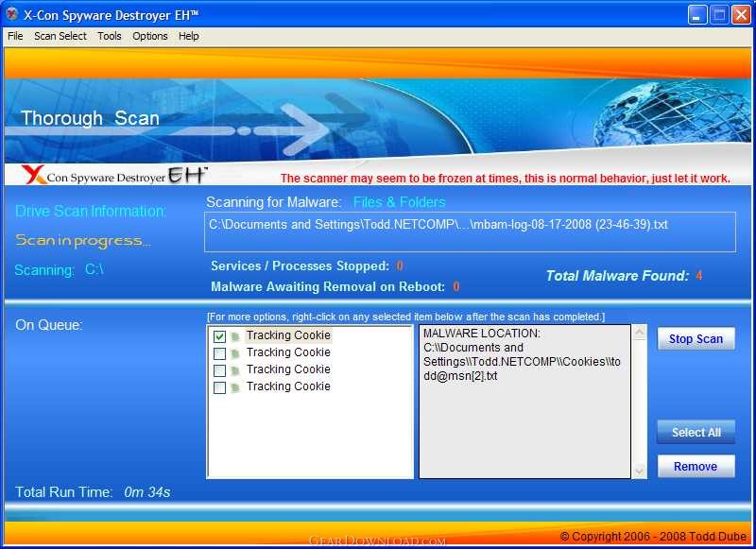Click the third Tracking Cookie file icon
Screen dimensions: 756x549
[235, 370]
